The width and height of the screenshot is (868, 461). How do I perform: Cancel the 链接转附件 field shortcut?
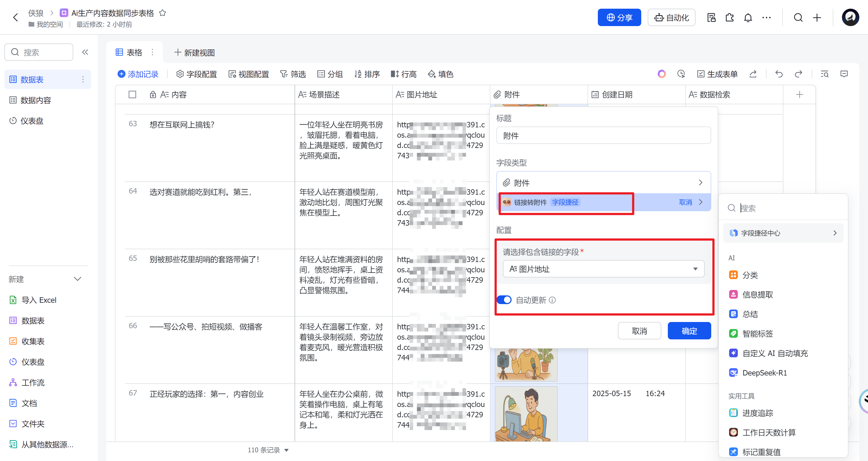(685, 202)
